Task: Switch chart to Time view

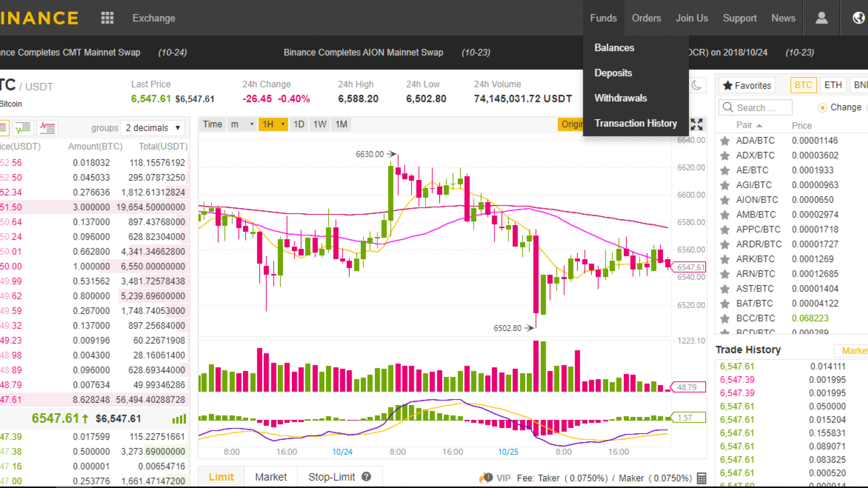Action: (x=212, y=124)
